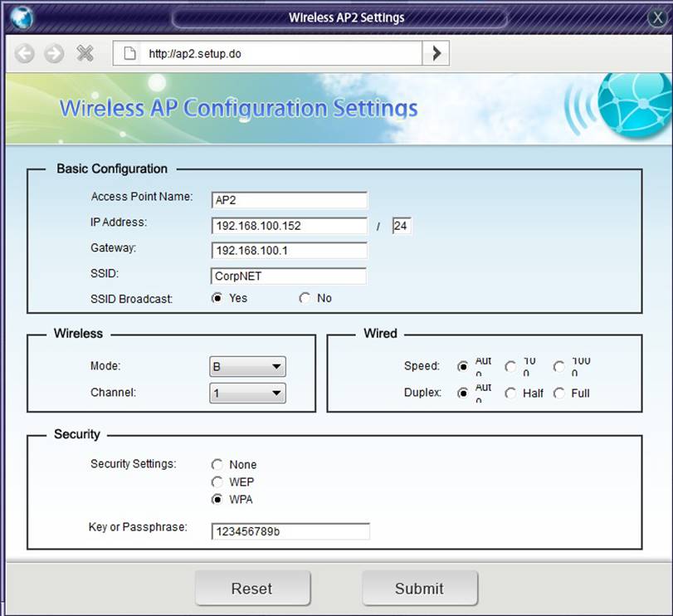Image resolution: width=673 pixels, height=616 pixels.
Task: Close the Wireless AP2 Settings window
Action: (656, 17)
